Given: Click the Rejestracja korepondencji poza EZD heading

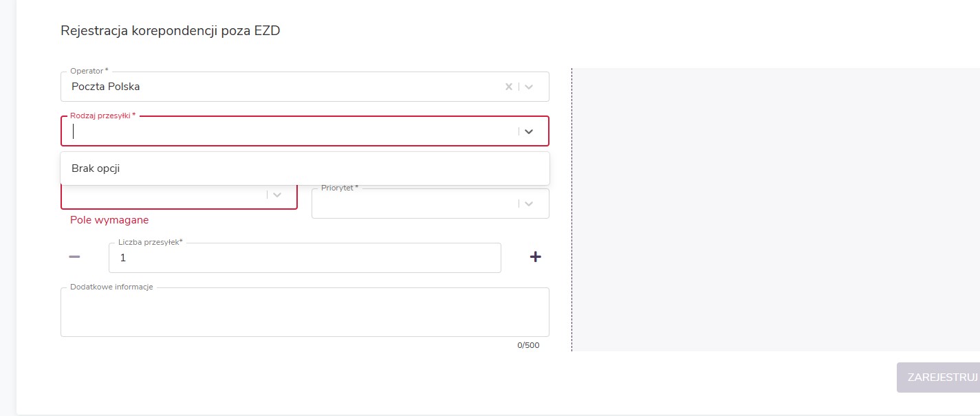Looking at the screenshot, I should click(171, 30).
